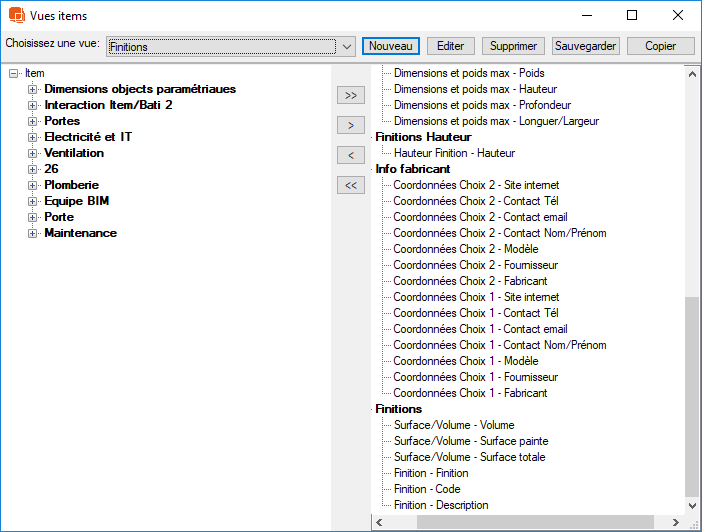Click the Supprimer button

click(514, 46)
